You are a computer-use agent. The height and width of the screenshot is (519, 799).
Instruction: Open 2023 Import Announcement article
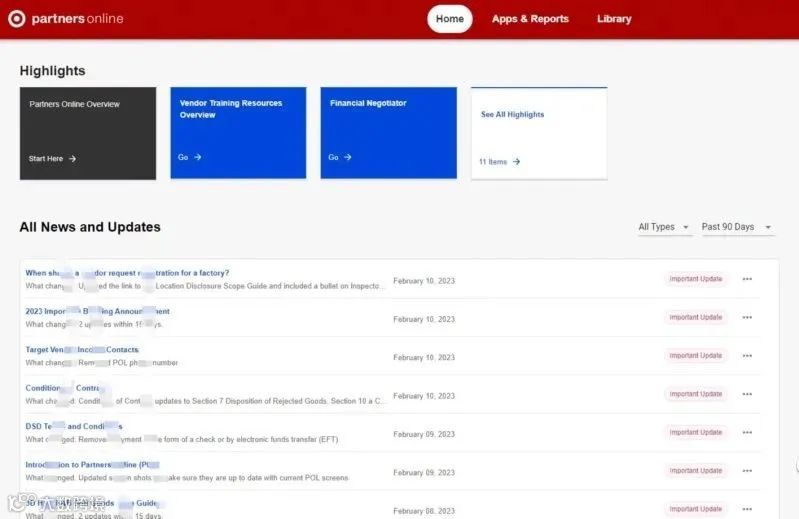[x=97, y=311]
